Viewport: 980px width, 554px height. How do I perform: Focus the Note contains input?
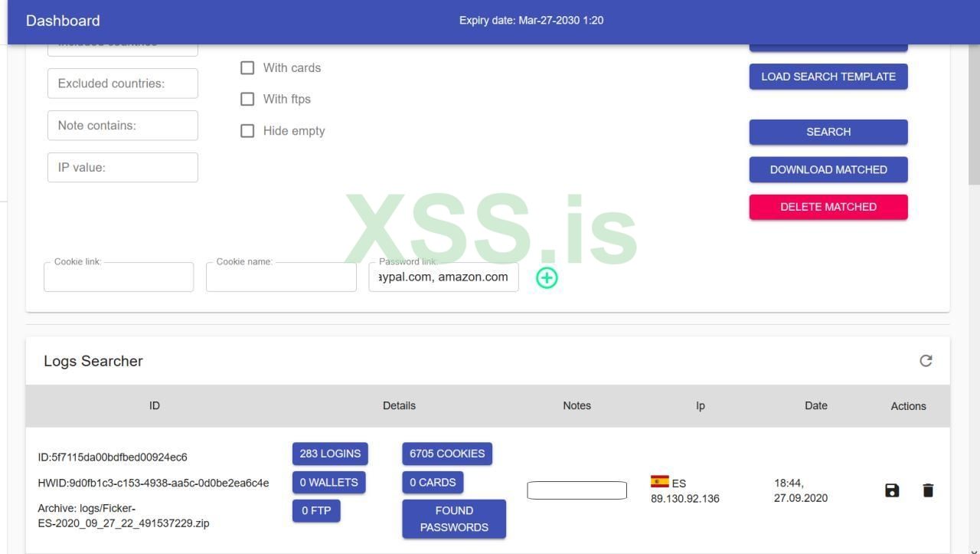coord(122,126)
